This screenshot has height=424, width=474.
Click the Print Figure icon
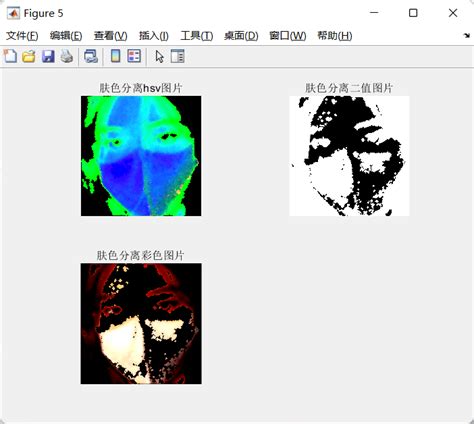point(67,56)
